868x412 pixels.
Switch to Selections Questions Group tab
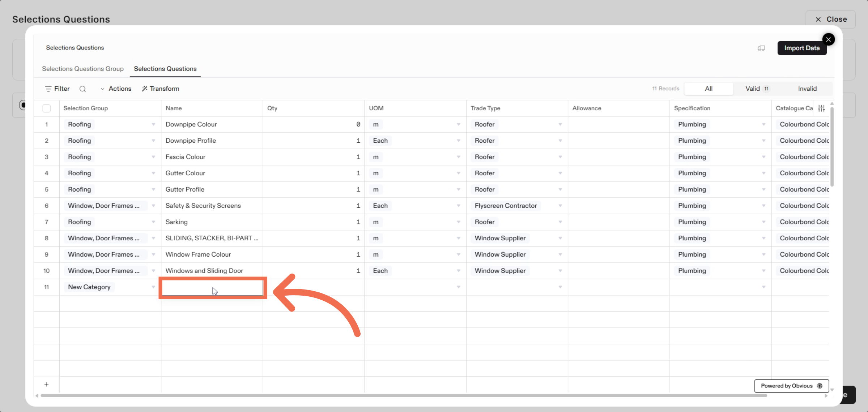(83, 69)
